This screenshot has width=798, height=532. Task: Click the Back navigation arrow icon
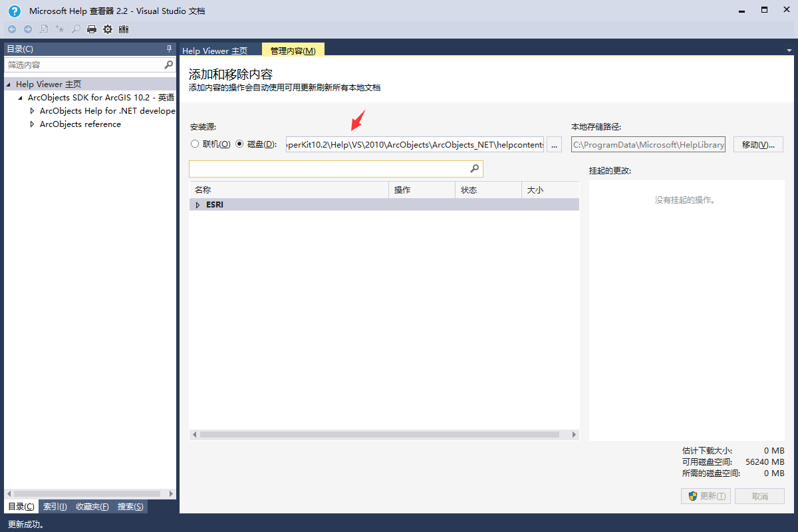[11, 29]
